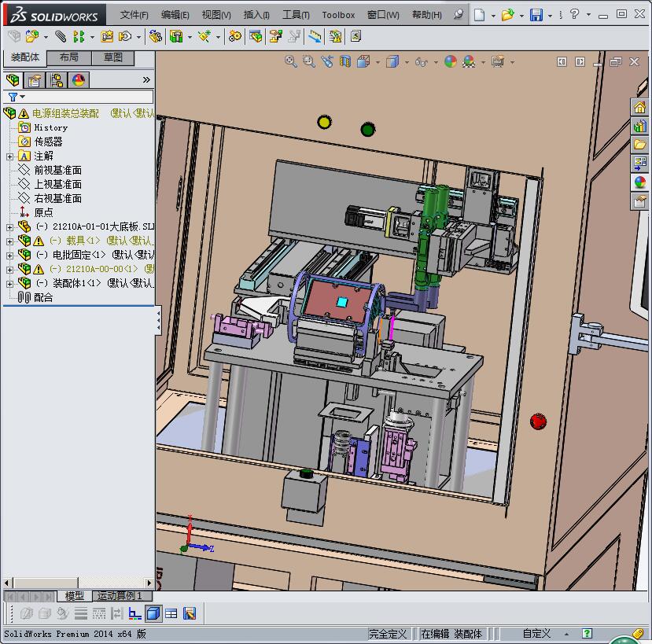
Task: Switch to the 草图 tab
Action: pyautogui.click(x=113, y=57)
